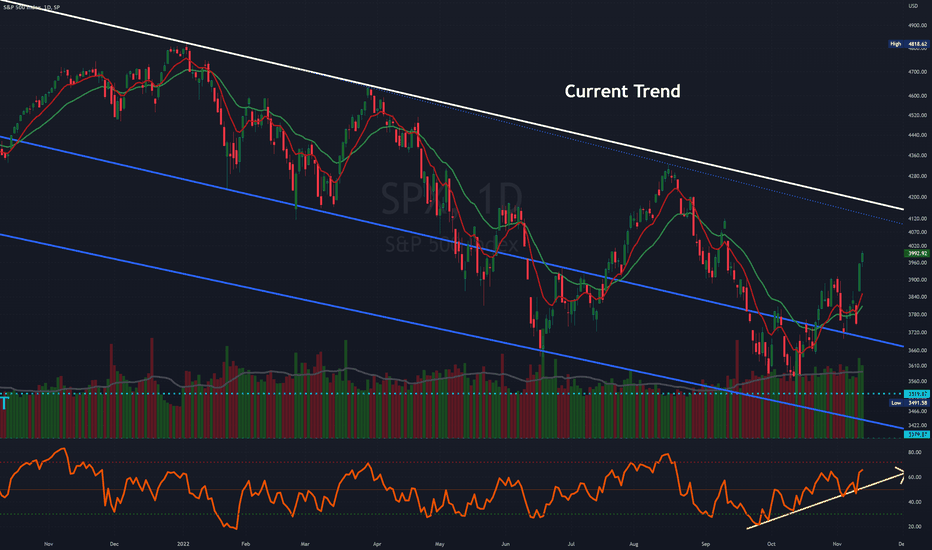Click the Apr label on time axis
Image resolution: width=932 pixels, height=550 pixels.
[377, 544]
